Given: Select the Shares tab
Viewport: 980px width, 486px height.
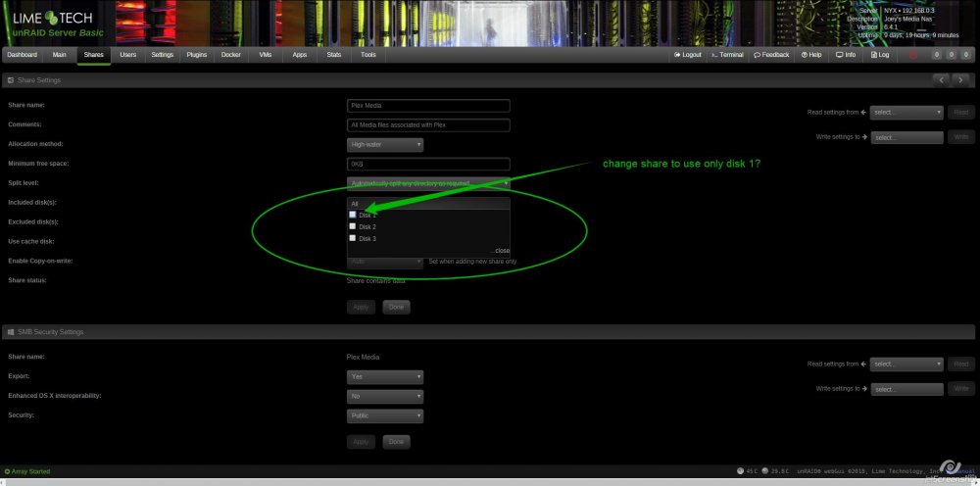Looking at the screenshot, I should [94, 55].
